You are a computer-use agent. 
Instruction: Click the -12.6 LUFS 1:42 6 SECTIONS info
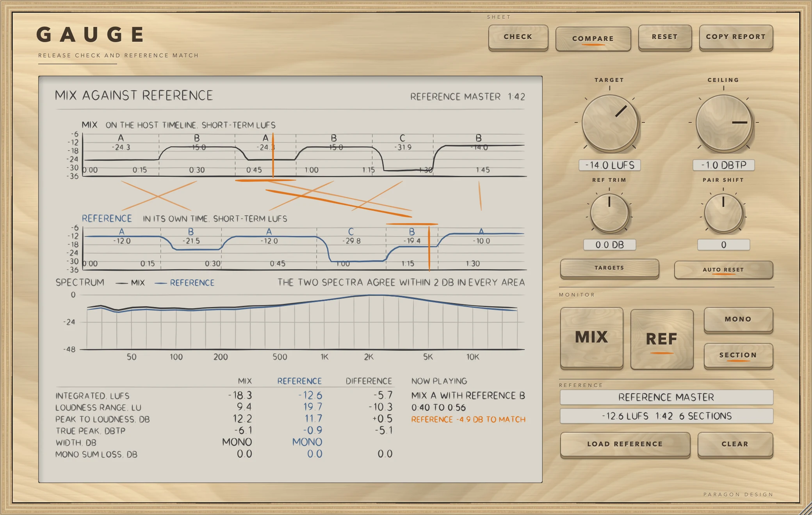pyautogui.click(x=666, y=416)
